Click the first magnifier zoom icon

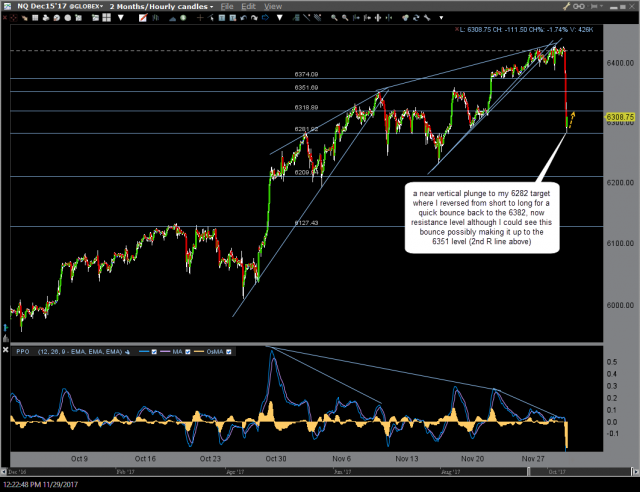point(334,18)
